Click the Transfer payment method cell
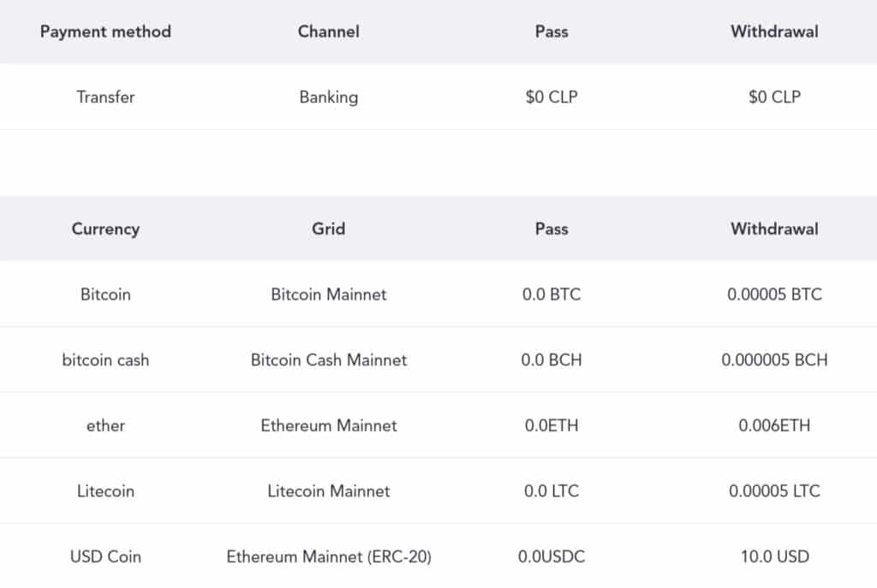Viewport: 877px width, 588px height. pos(105,97)
